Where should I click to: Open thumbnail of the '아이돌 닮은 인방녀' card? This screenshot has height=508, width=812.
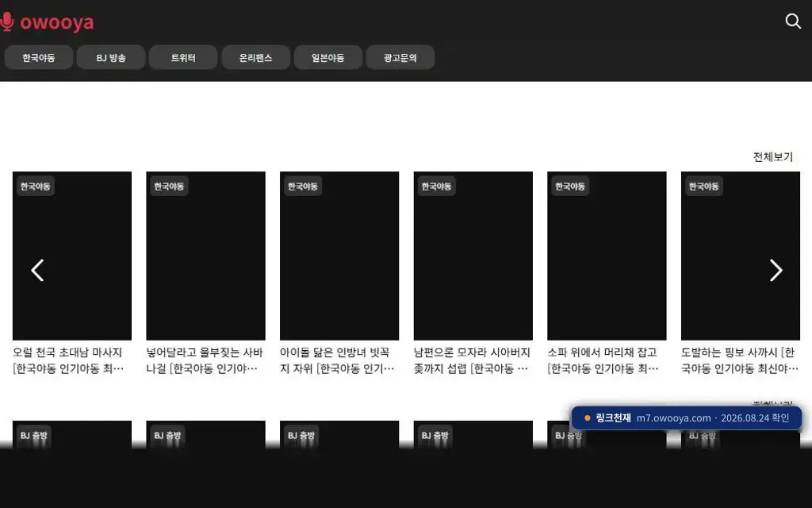(x=339, y=256)
